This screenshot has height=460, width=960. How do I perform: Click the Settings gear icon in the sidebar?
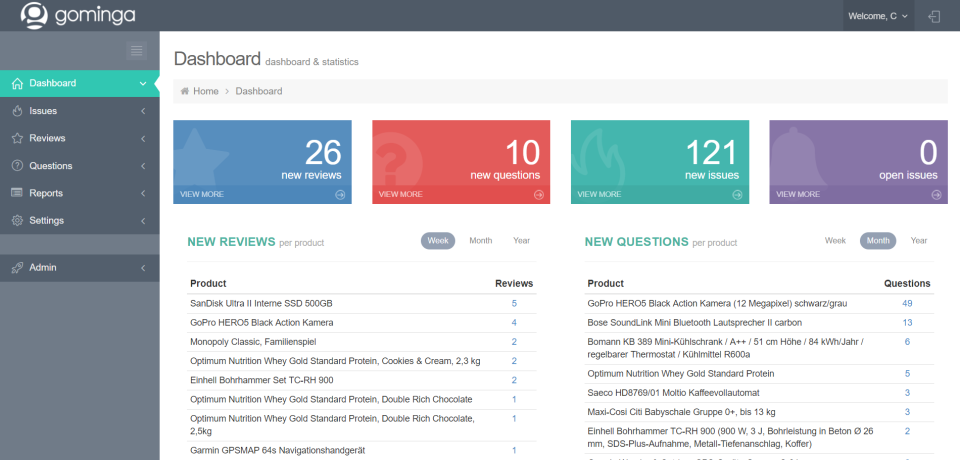coord(17,221)
